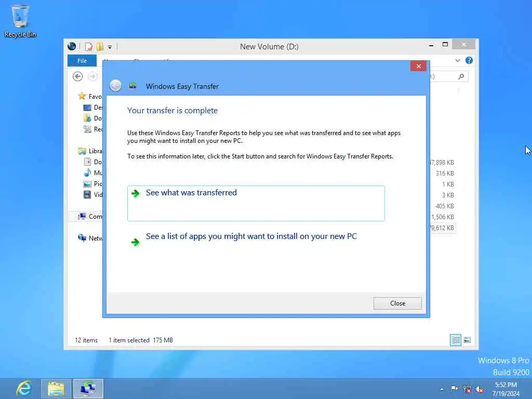Click the 1,506 KB file size cell
The width and height of the screenshot is (532, 399).
pyautogui.click(x=443, y=217)
